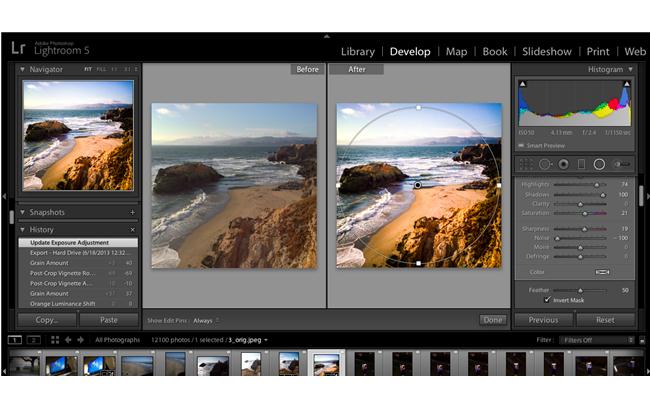Collapse the Histogram panel triangle
Screen dimensions: 650x400
tap(631, 69)
